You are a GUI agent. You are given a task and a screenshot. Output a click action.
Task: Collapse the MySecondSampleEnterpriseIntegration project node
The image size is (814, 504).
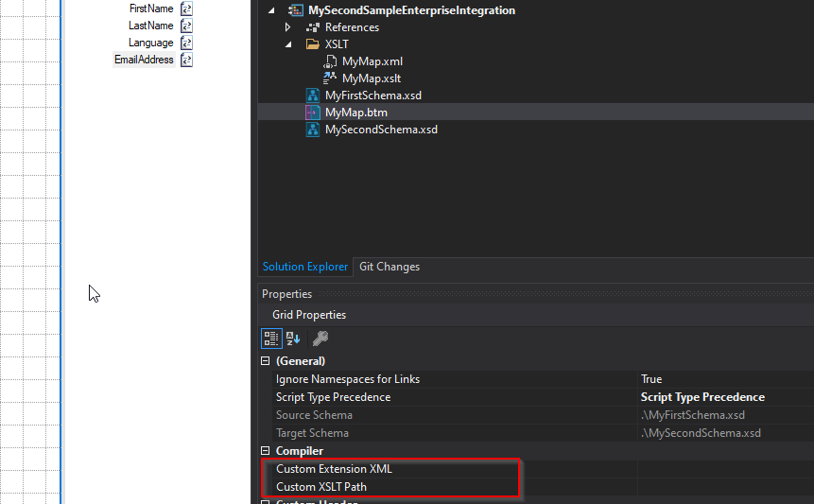click(x=272, y=10)
